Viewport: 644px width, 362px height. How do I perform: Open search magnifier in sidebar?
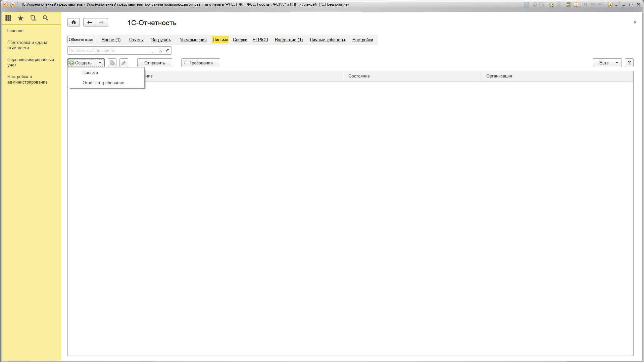[45, 18]
